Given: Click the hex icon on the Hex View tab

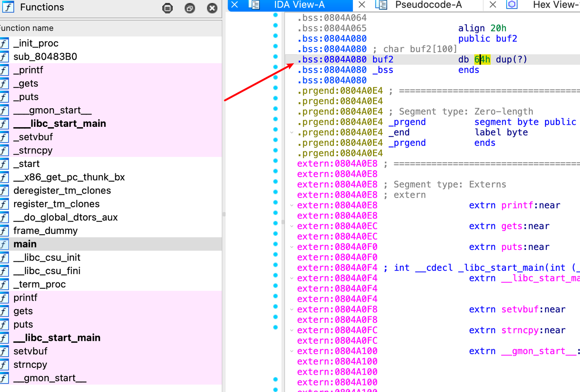Looking at the screenshot, I should coord(512,4).
